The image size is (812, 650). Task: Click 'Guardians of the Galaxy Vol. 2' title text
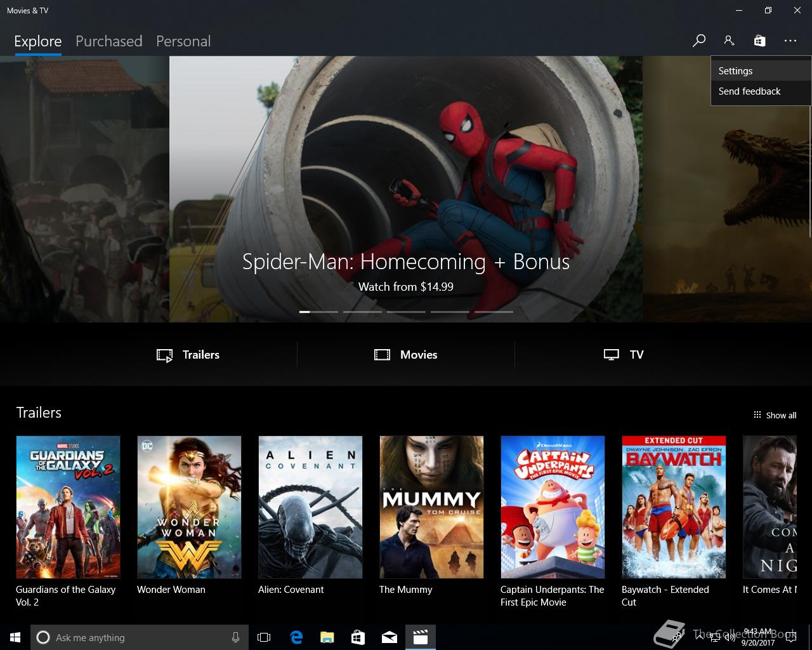point(66,596)
